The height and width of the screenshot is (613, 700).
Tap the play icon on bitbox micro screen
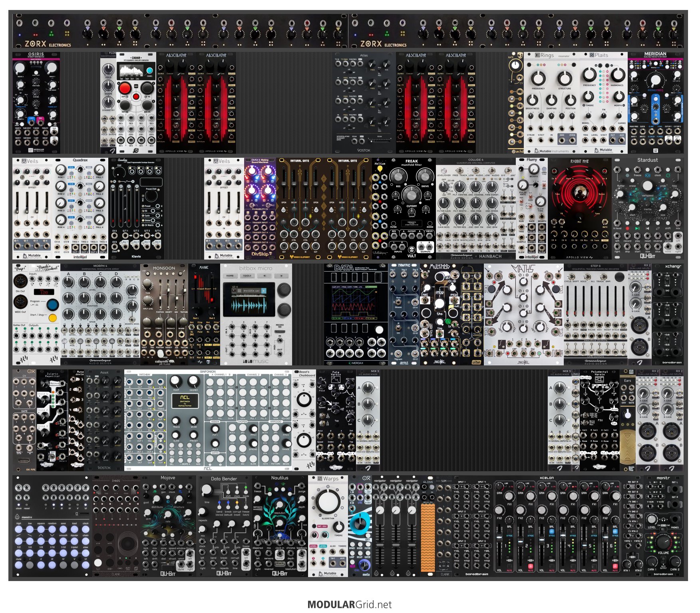tap(264, 291)
